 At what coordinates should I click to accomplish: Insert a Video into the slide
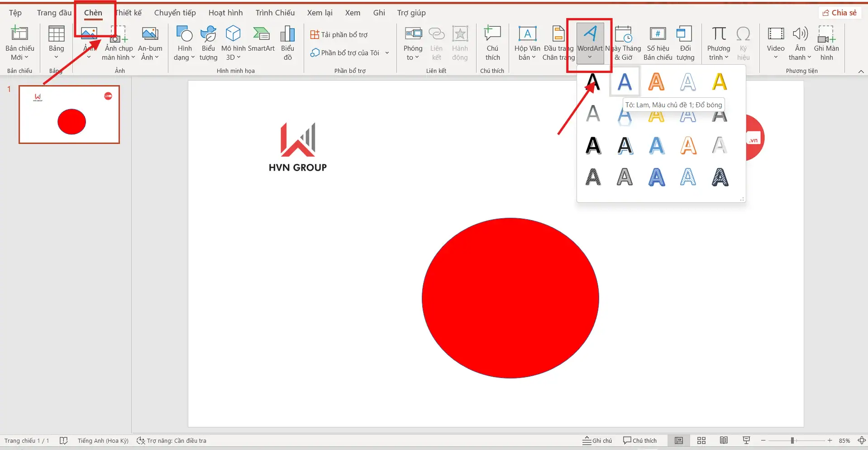click(x=776, y=43)
